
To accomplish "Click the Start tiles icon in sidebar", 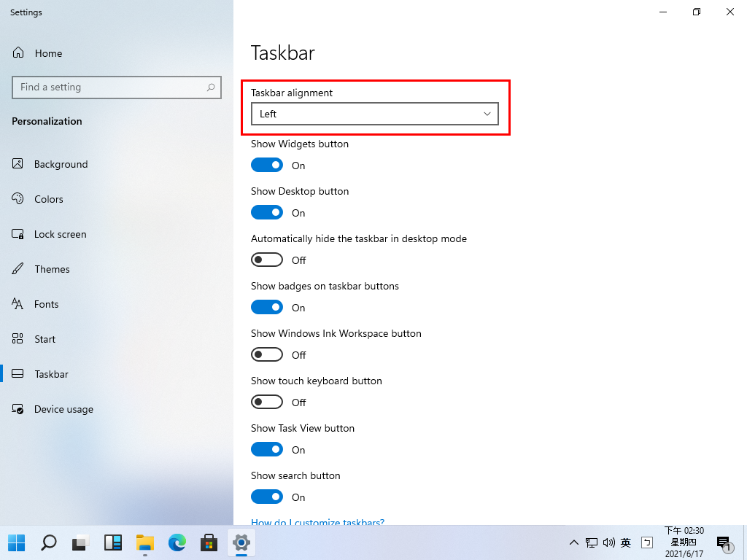I will tap(18, 338).
